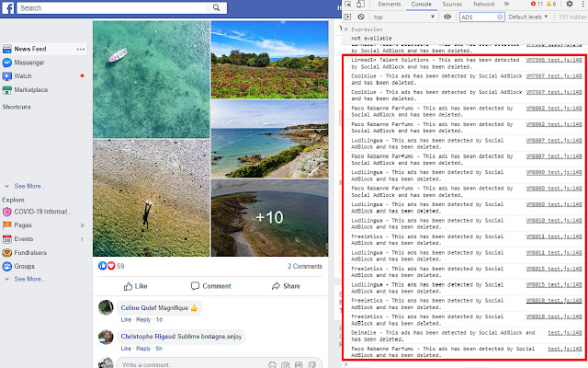Screen dimensions: 588x368
Task: Open Messenger from the sidebar
Action: (29, 63)
